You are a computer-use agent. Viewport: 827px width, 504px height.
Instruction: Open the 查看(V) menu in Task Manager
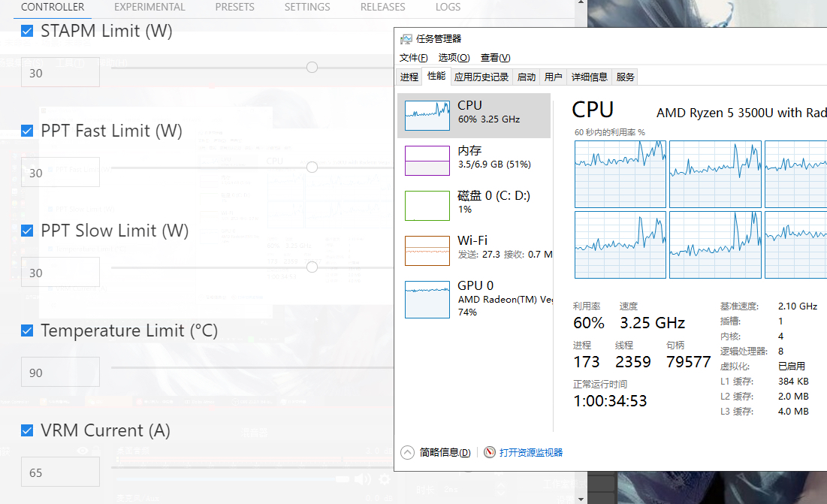[495, 58]
